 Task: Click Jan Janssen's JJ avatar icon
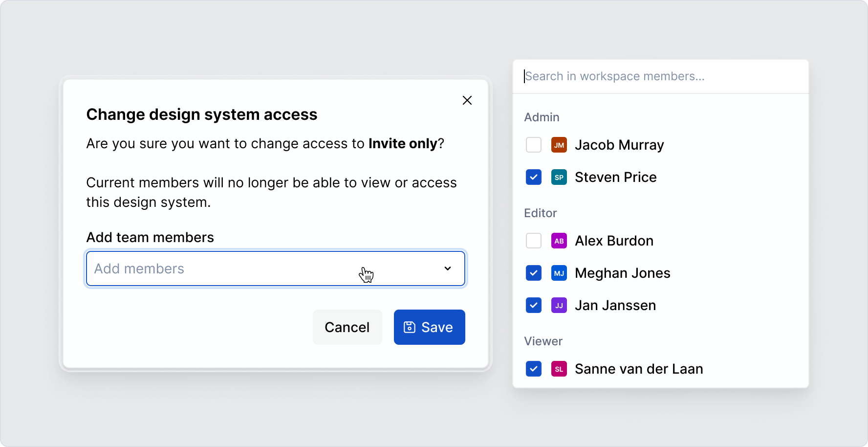(559, 305)
